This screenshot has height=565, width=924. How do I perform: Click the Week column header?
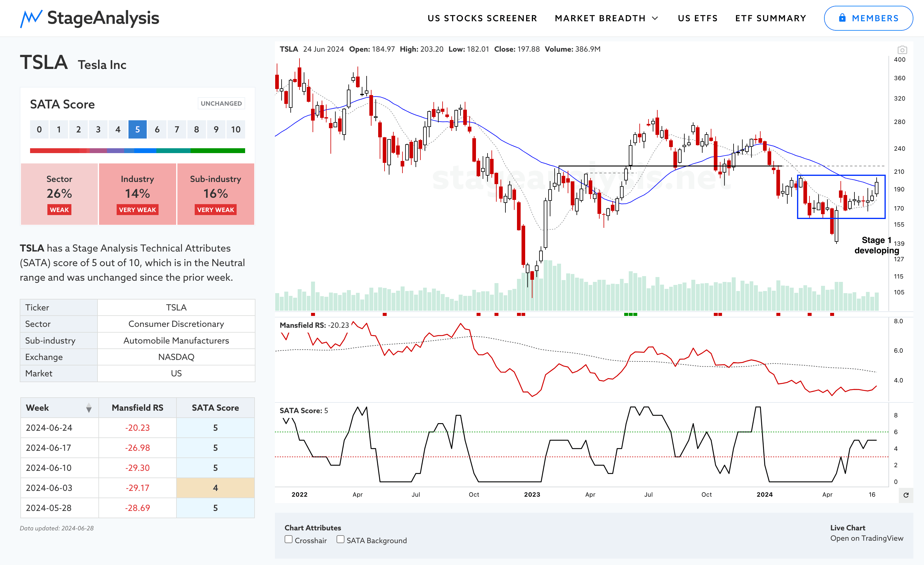[x=59, y=408]
